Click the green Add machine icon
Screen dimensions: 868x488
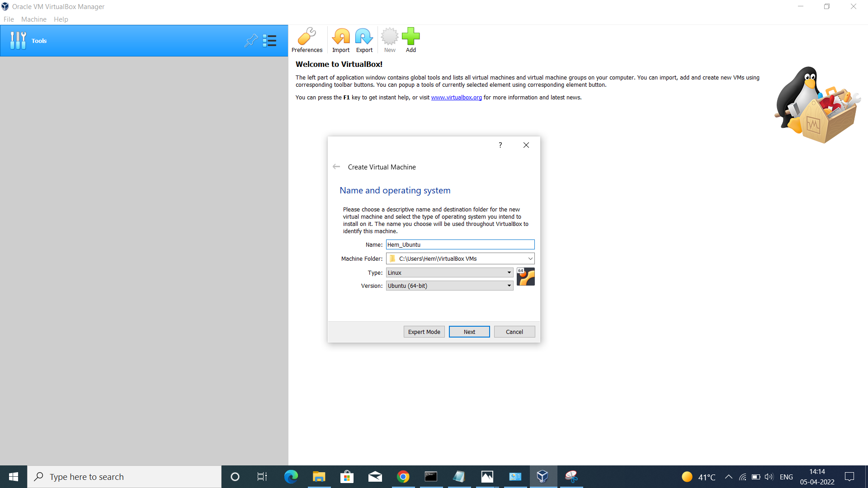410,40
